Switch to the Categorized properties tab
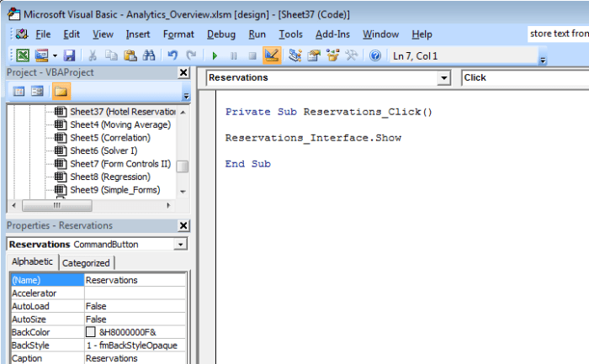This screenshot has height=364, width=589. [x=86, y=263]
